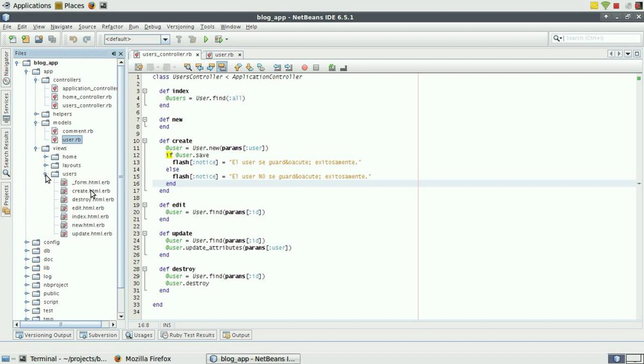This screenshot has width=644, height=364.
Task: Open the Usages panel button
Action: pyautogui.click(x=139, y=335)
